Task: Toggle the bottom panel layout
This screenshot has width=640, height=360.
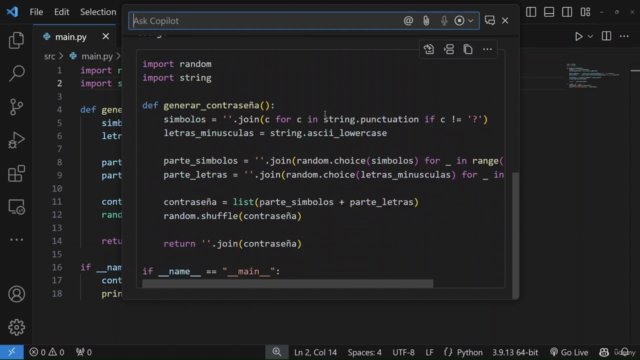Action: pyautogui.click(x=549, y=12)
